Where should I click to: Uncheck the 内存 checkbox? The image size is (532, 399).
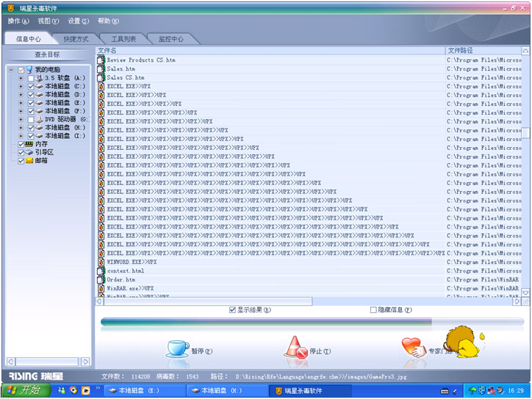[21, 145]
